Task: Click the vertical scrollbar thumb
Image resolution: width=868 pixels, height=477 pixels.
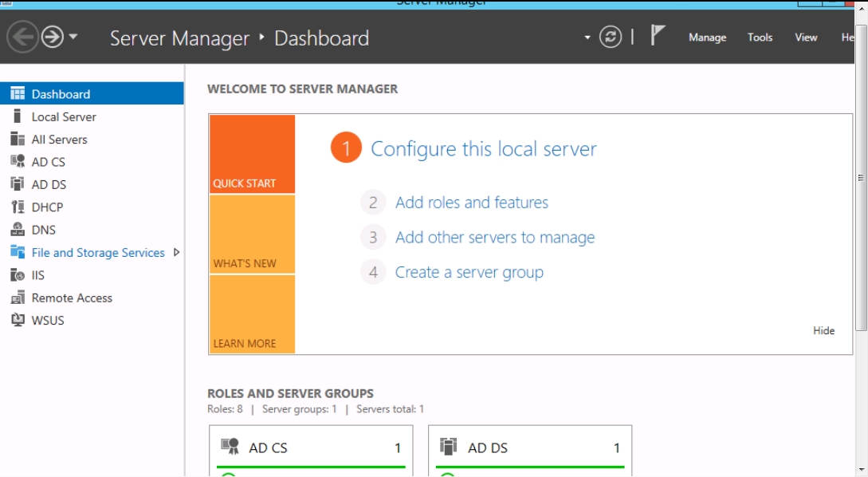Action: tap(861, 177)
